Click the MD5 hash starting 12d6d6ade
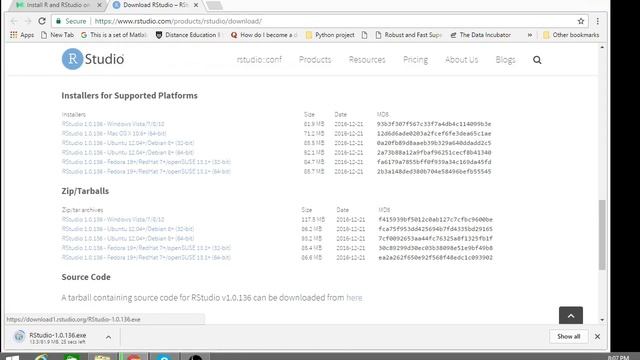Screen dimensions: 640x360 [x=434, y=133]
